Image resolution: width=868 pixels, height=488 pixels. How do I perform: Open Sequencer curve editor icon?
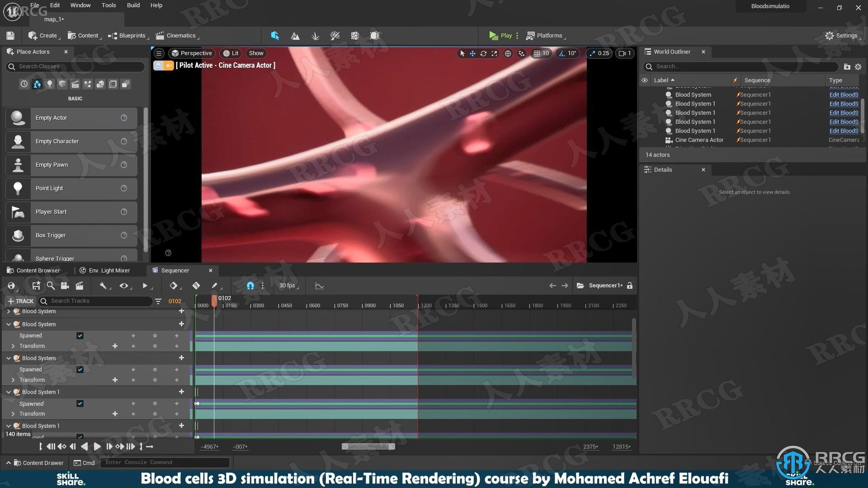pos(319,286)
